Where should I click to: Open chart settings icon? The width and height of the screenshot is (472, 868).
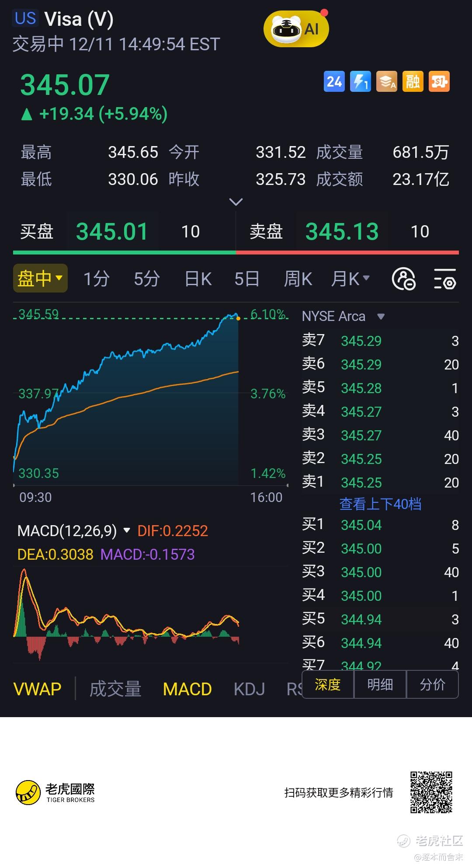tap(445, 279)
